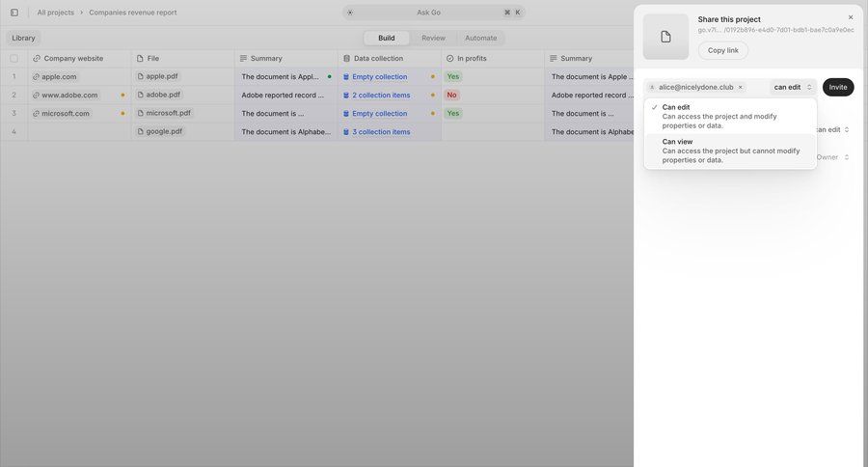
Task: Close the Share this project panel
Action: click(x=851, y=17)
